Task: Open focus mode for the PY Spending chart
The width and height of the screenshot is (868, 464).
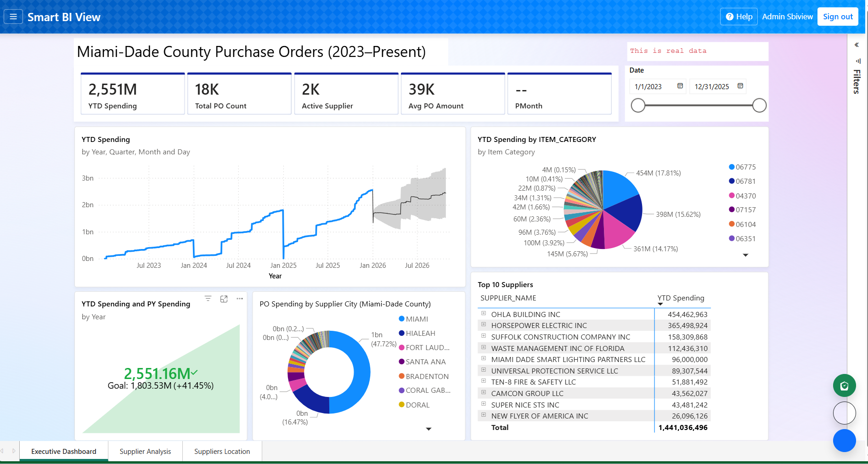Action: point(224,299)
